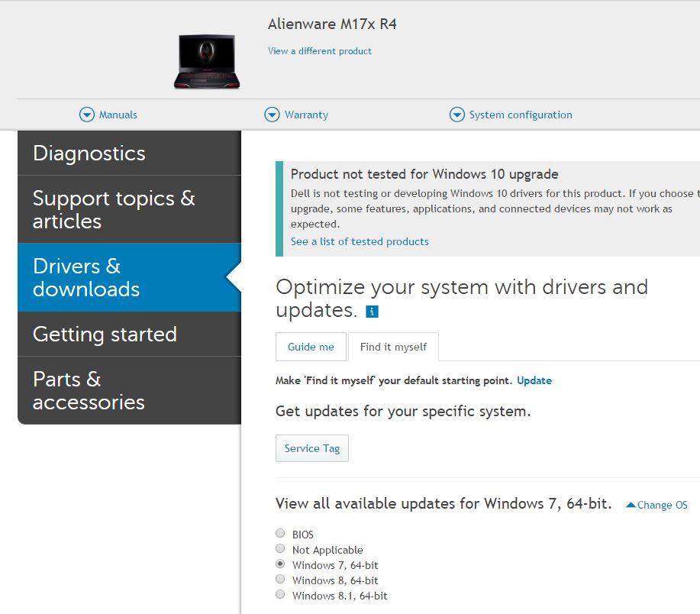Go to Getting started section
The image size is (700, 614).
(x=130, y=334)
